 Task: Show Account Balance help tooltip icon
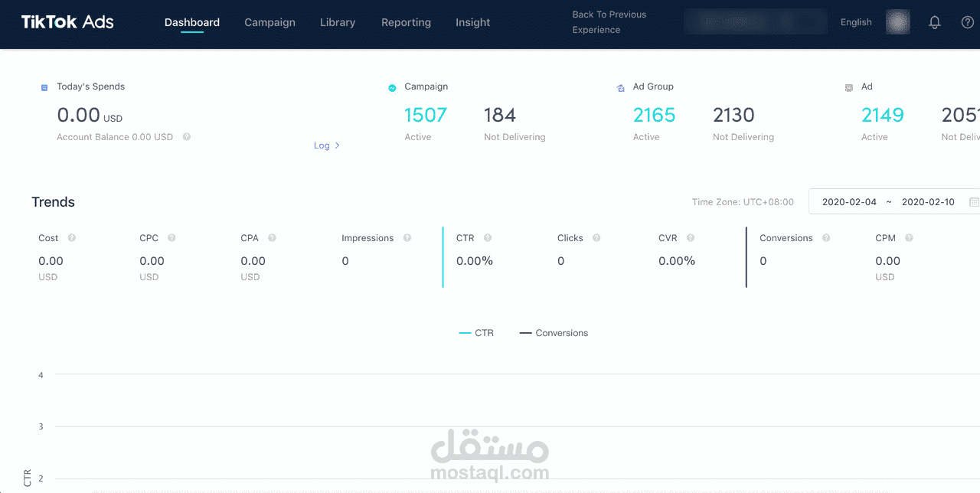pos(187,137)
